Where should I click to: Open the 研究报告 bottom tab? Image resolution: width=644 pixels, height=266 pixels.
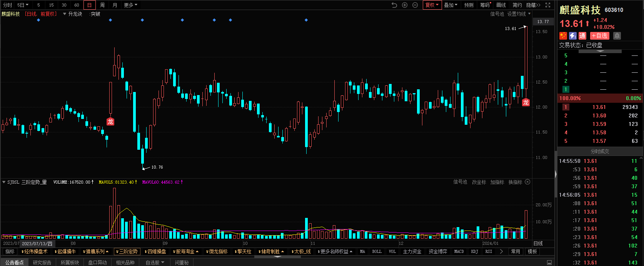[42, 263]
